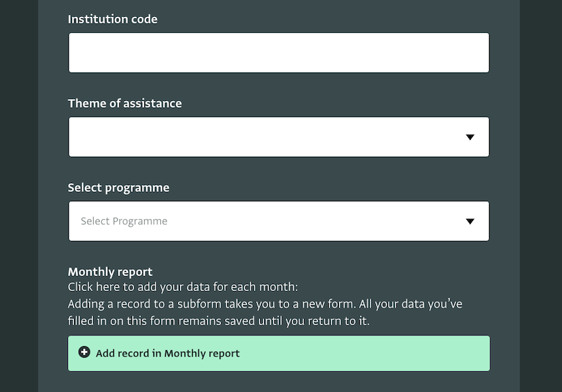The image size is (562, 392).
Task: Click the dark margin left of the form
Action: (x=19, y=196)
